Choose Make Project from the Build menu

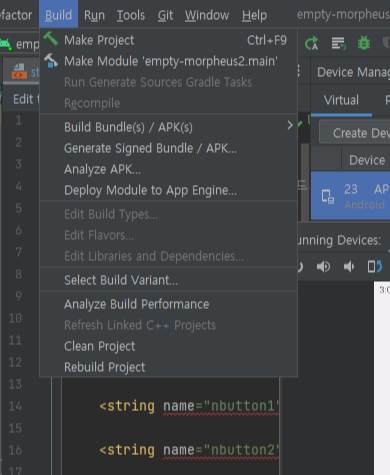click(168, 40)
